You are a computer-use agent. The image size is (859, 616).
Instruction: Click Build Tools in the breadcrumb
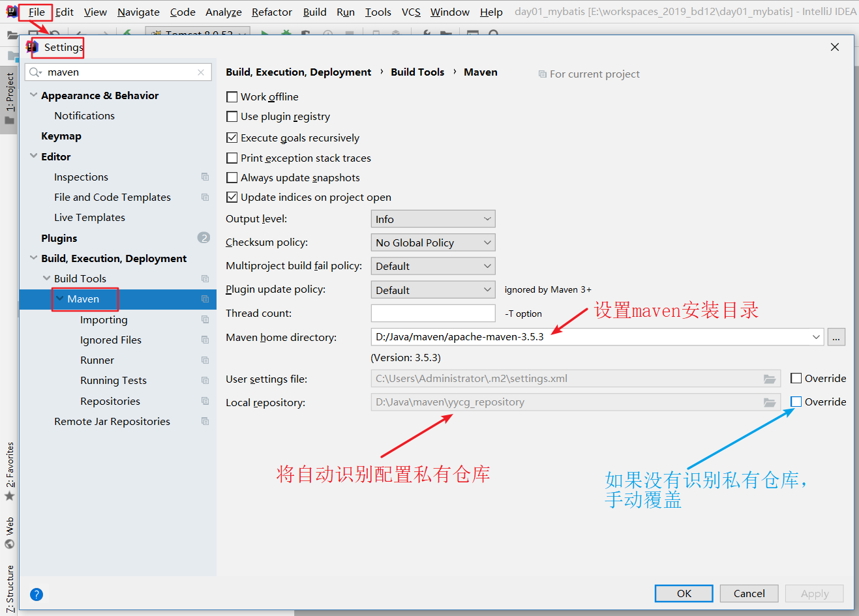417,72
